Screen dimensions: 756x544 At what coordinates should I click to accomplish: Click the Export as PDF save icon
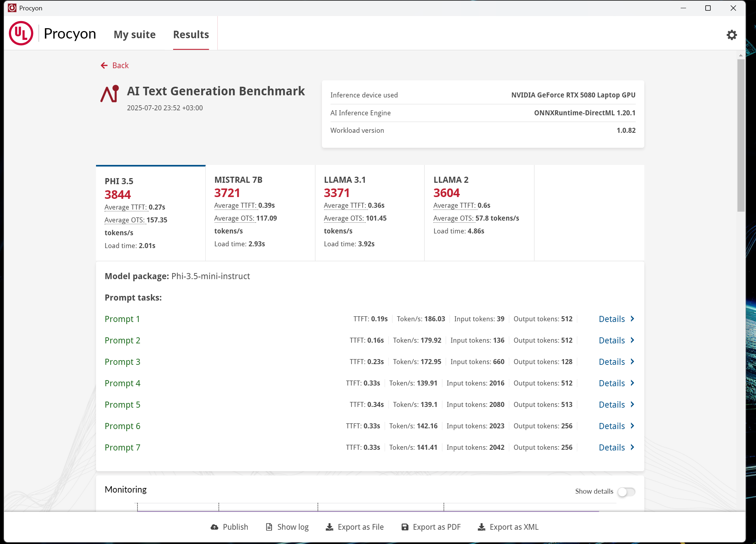tap(405, 527)
